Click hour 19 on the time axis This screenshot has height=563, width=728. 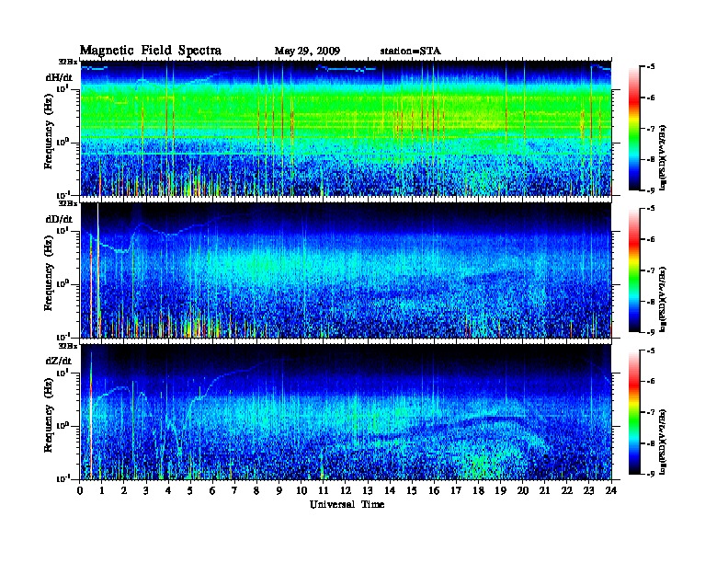(x=500, y=490)
